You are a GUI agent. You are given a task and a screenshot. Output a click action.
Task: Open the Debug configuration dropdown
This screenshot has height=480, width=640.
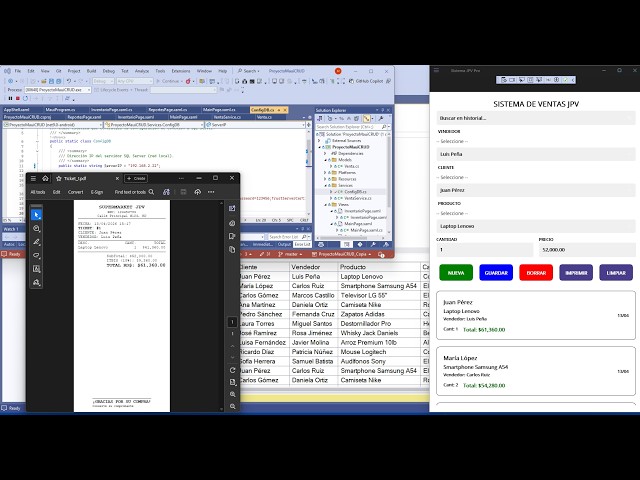click(103, 81)
